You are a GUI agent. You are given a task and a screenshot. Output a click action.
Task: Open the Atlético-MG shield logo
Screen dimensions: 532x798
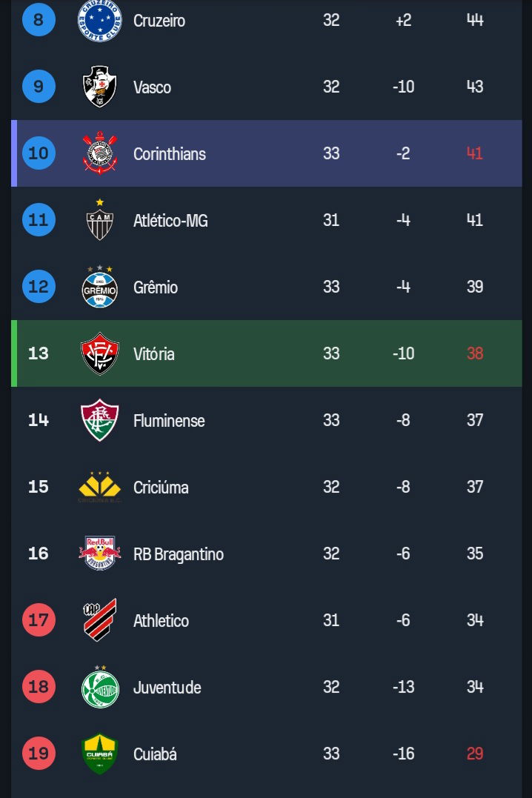tap(100, 220)
